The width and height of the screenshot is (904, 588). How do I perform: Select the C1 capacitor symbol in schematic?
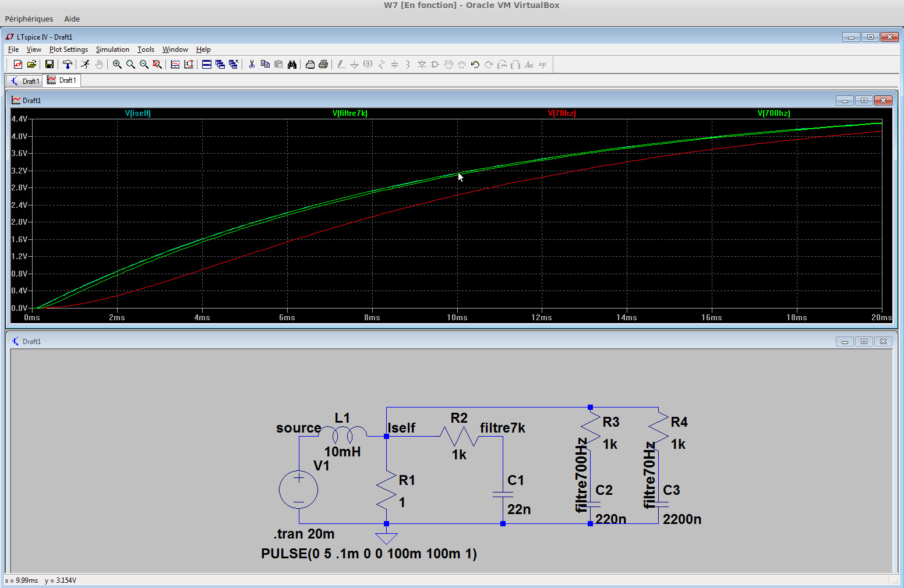[x=503, y=494]
